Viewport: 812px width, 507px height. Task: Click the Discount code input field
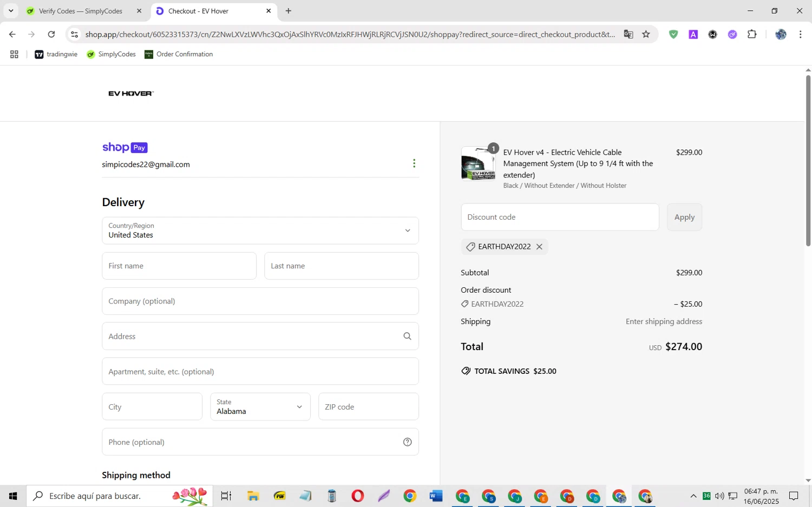(x=560, y=217)
